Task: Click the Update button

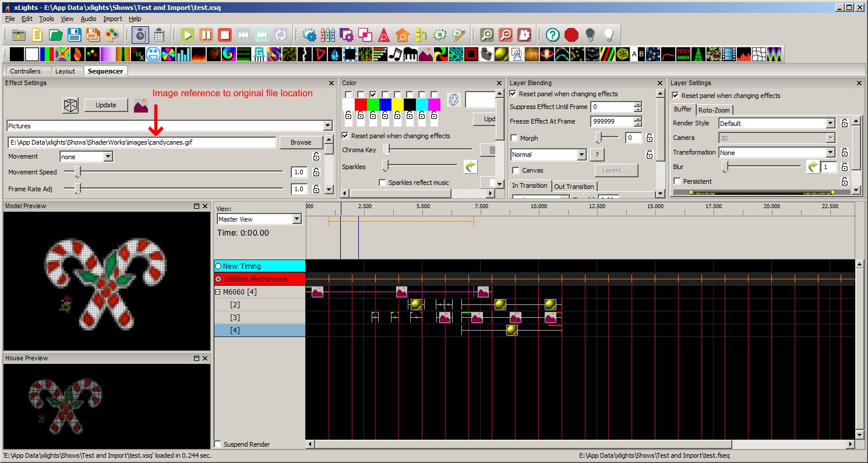Action: click(x=106, y=105)
